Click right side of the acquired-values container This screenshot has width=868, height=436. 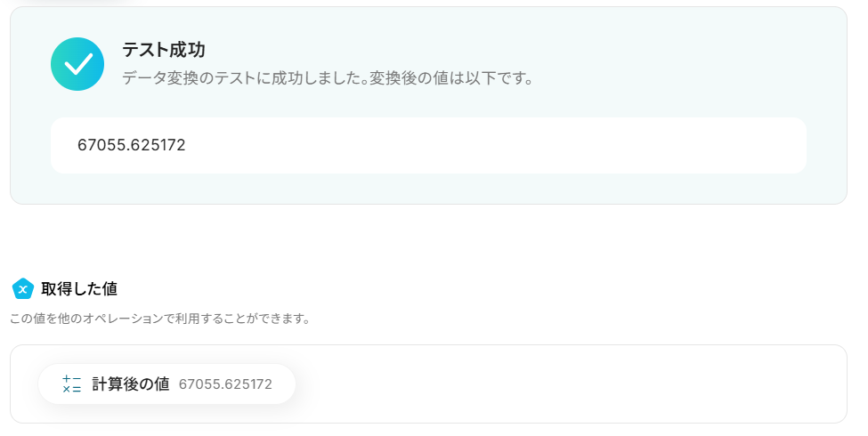coord(801,384)
